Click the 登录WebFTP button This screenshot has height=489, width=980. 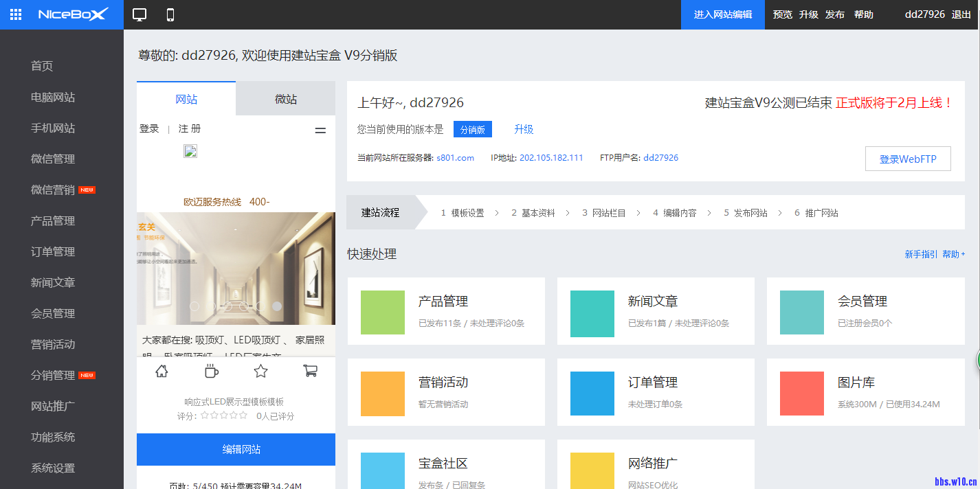coord(908,159)
